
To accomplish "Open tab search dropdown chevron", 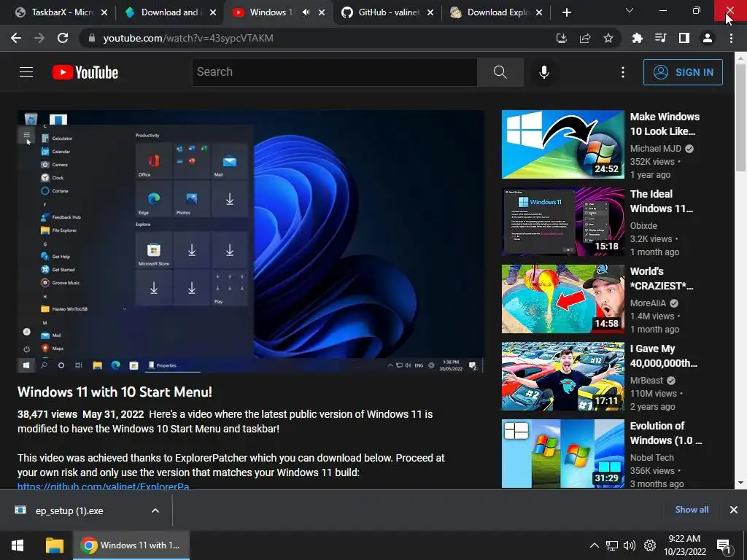I will point(630,10).
